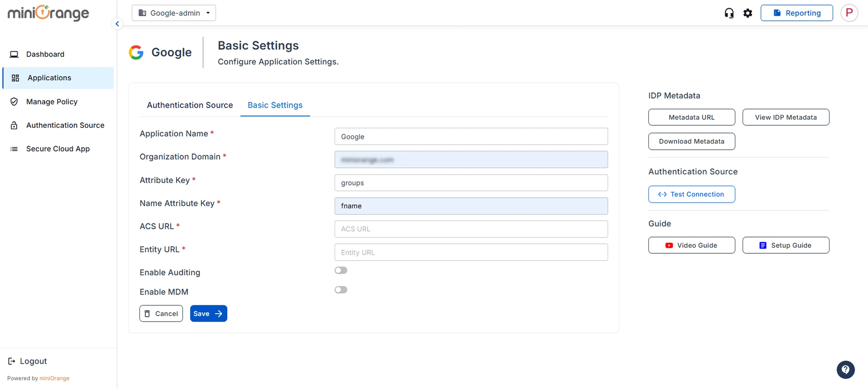Click the Manage Policy shield icon
The image size is (868, 389).
pyautogui.click(x=14, y=102)
